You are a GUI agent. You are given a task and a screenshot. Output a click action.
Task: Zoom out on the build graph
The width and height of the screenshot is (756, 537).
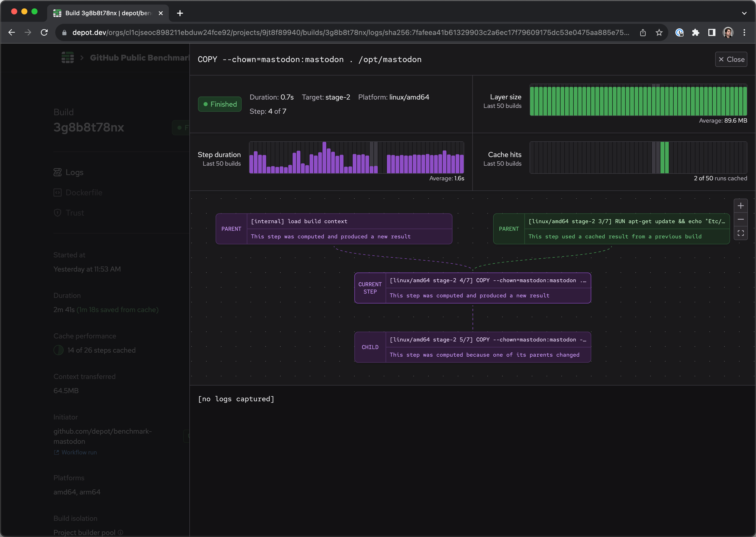click(x=741, y=219)
